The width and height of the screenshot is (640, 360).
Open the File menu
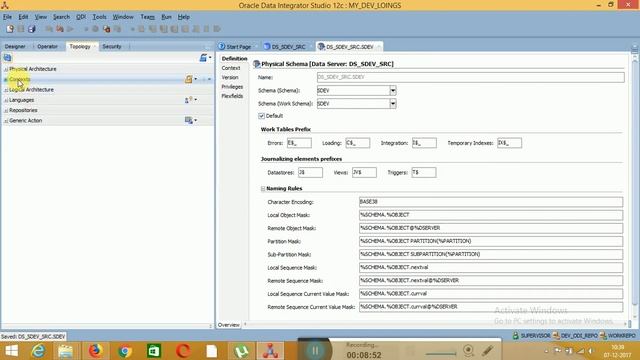pyautogui.click(x=7, y=17)
